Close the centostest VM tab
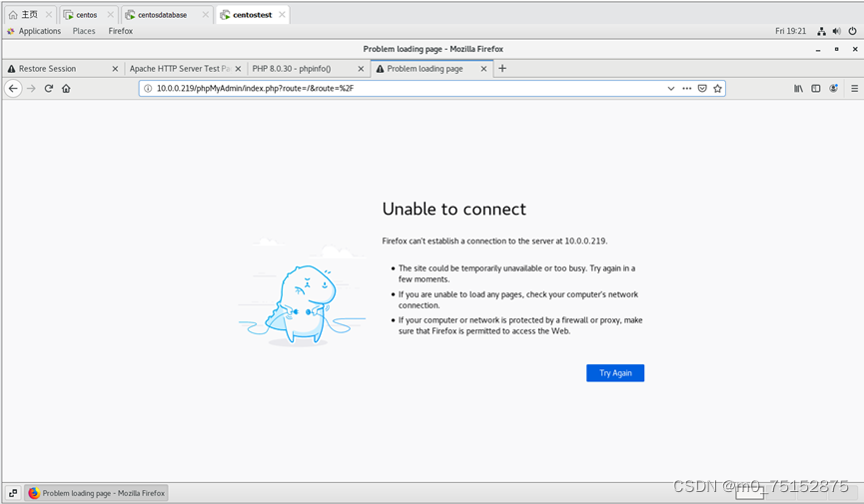Image resolution: width=864 pixels, height=504 pixels. (282, 15)
